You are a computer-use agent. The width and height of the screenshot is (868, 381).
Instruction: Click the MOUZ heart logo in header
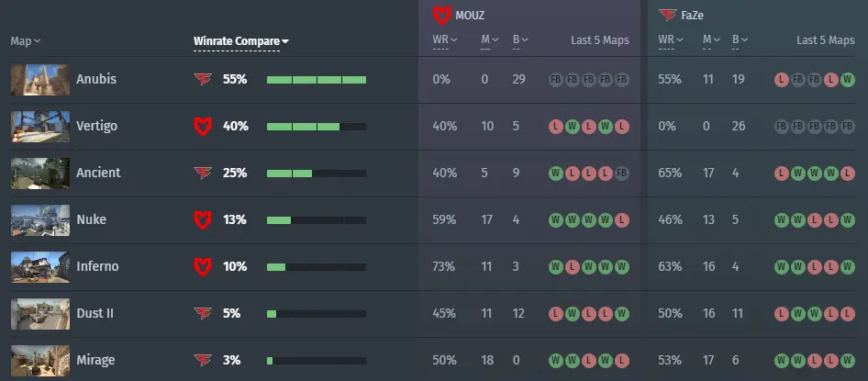tap(441, 16)
